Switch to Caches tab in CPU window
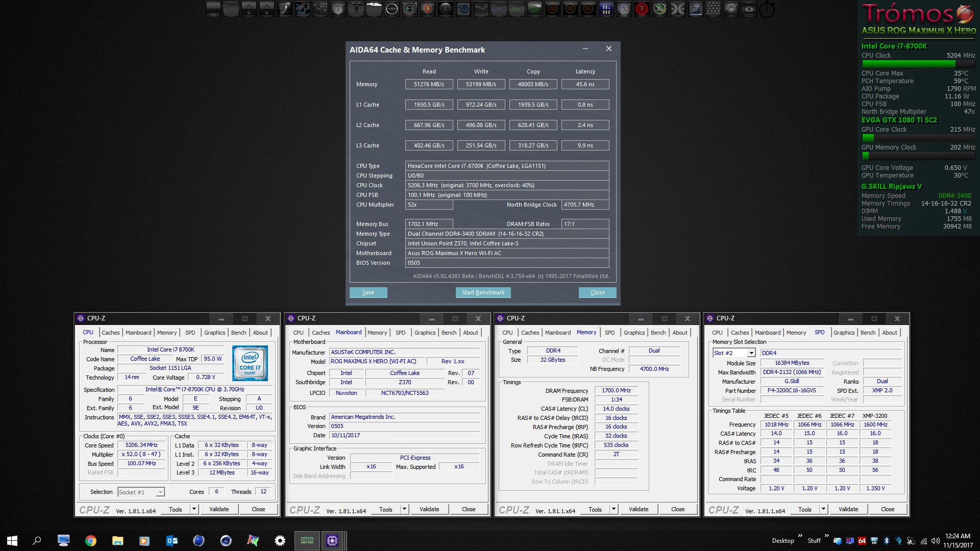The width and height of the screenshot is (980, 551). pyautogui.click(x=110, y=333)
